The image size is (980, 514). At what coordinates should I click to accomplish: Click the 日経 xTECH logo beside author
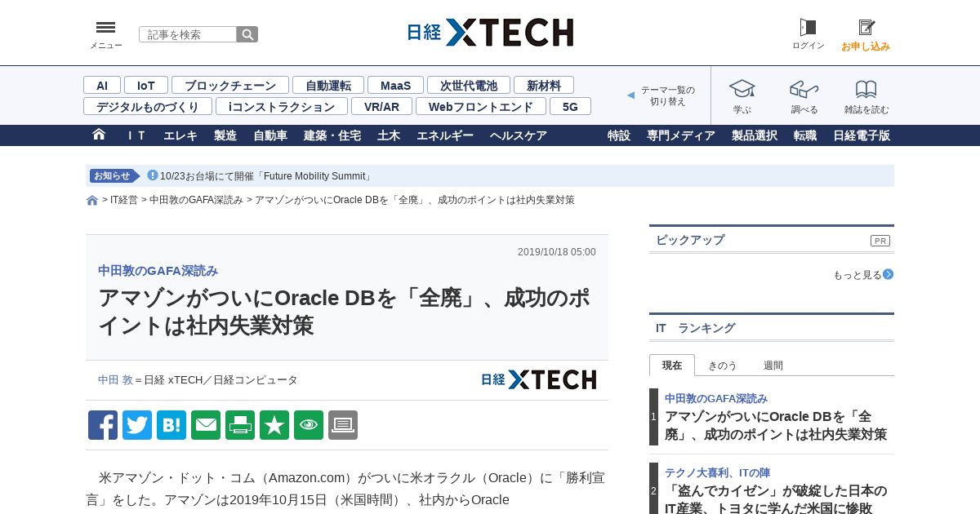click(538, 379)
